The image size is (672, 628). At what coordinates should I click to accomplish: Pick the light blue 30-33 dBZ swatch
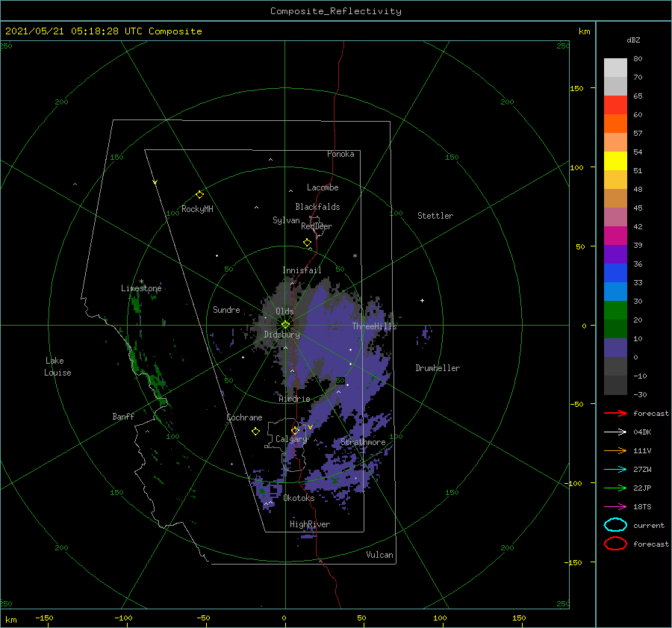[x=615, y=292]
